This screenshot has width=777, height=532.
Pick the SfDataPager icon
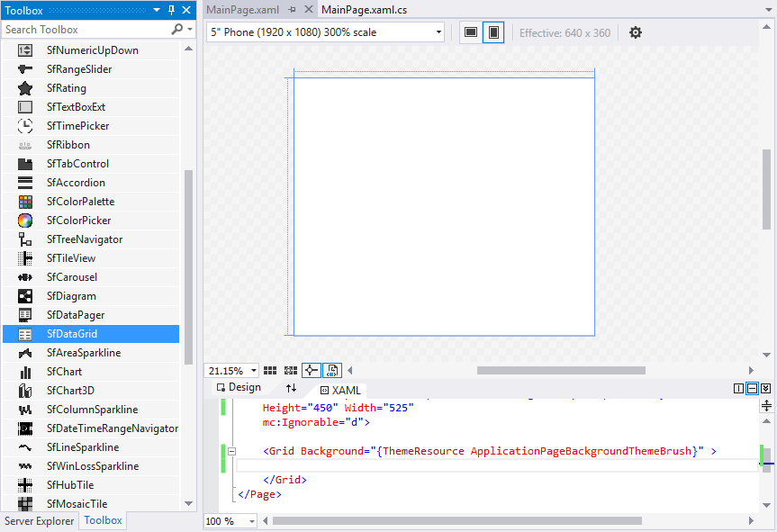pos(25,315)
